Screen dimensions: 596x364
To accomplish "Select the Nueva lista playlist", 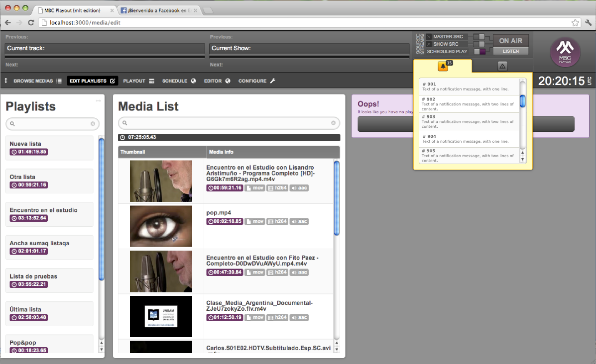I will pos(49,148).
